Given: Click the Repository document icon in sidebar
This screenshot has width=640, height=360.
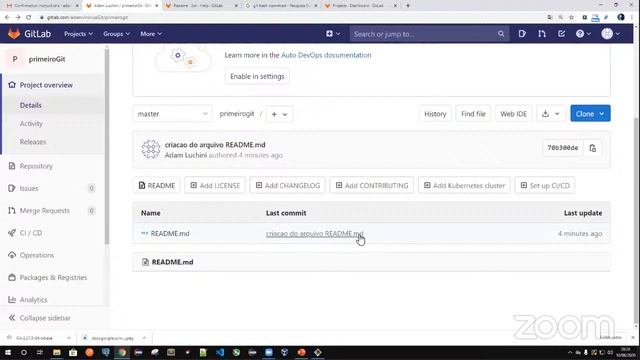Looking at the screenshot, I should pyautogui.click(x=12, y=166).
